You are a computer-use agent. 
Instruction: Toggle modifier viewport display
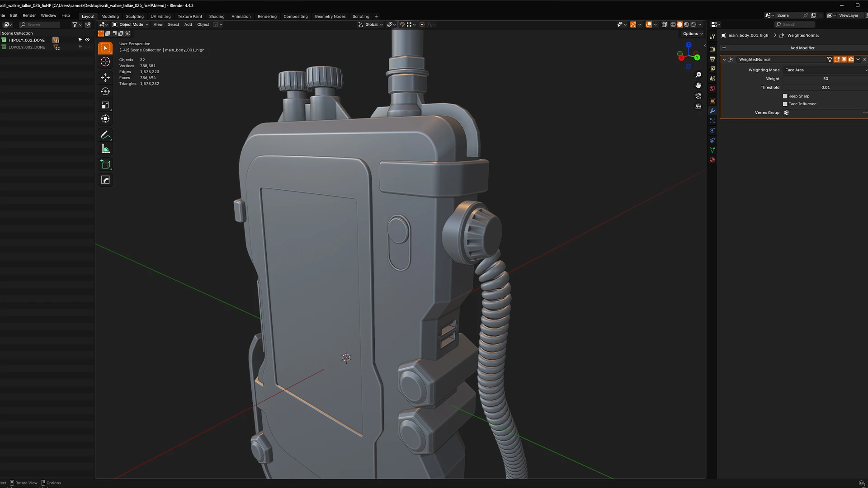click(844, 59)
